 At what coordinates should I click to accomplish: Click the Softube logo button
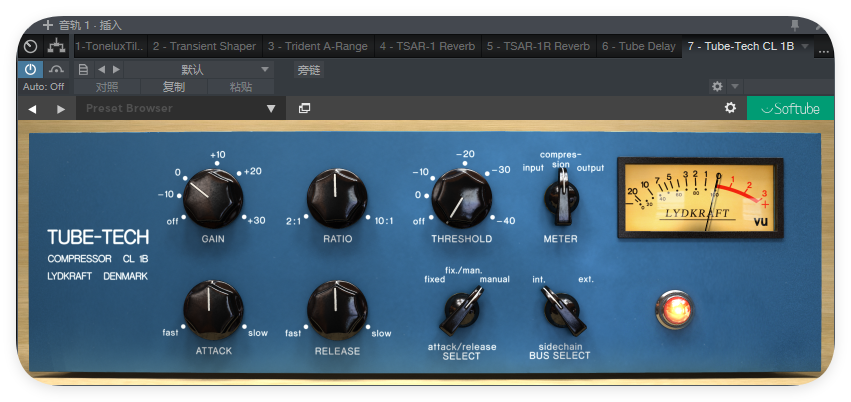click(790, 109)
